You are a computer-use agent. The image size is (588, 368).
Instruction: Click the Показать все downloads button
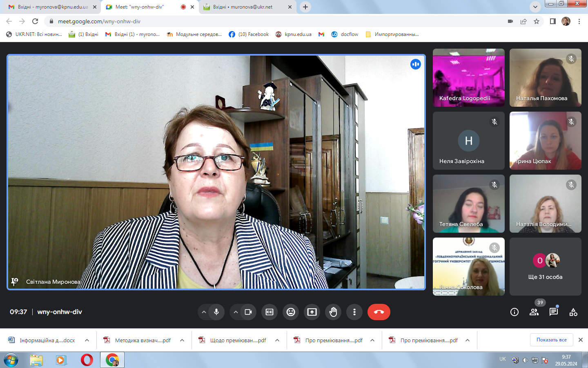[551, 340]
